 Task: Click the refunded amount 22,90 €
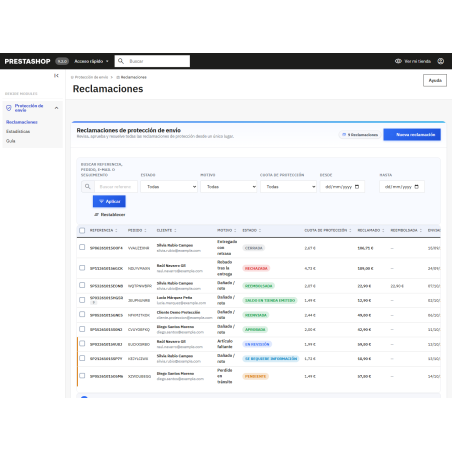[x=397, y=286]
